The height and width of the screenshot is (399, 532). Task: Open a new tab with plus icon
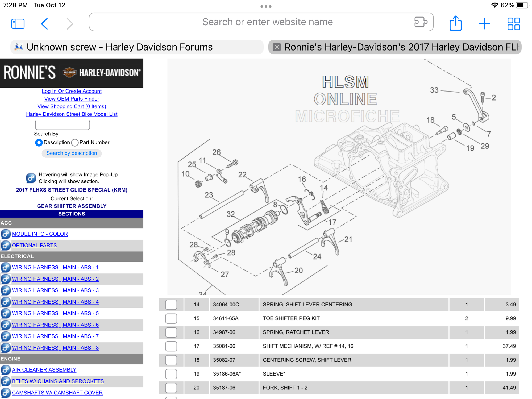pos(484,24)
